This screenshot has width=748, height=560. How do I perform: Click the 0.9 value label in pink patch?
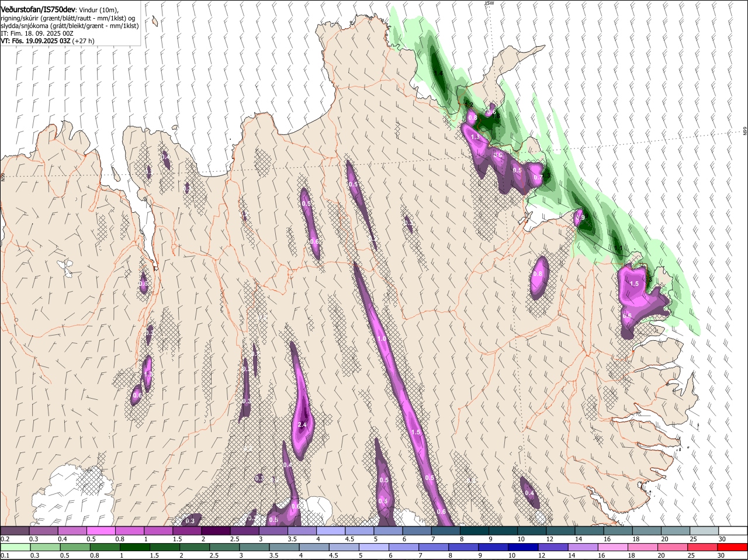point(580,217)
